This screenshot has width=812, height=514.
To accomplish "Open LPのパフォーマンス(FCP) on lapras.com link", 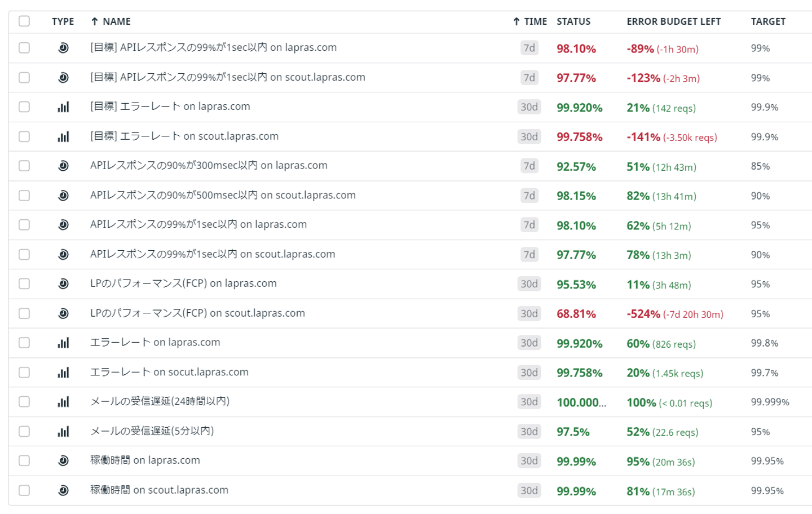I will click(183, 283).
